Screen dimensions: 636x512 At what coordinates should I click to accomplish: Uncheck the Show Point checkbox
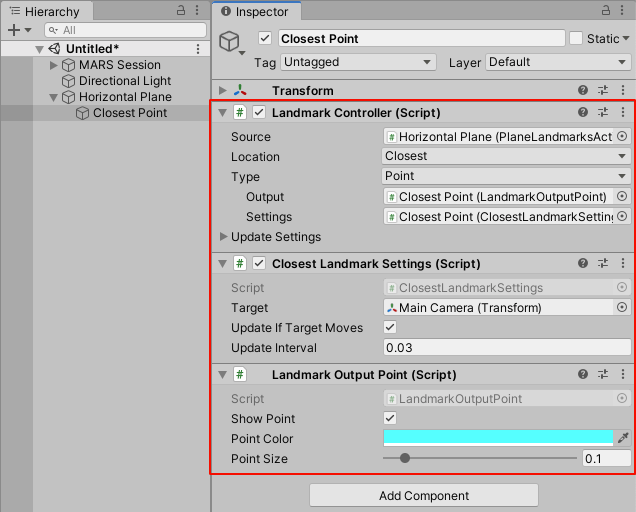(390, 418)
